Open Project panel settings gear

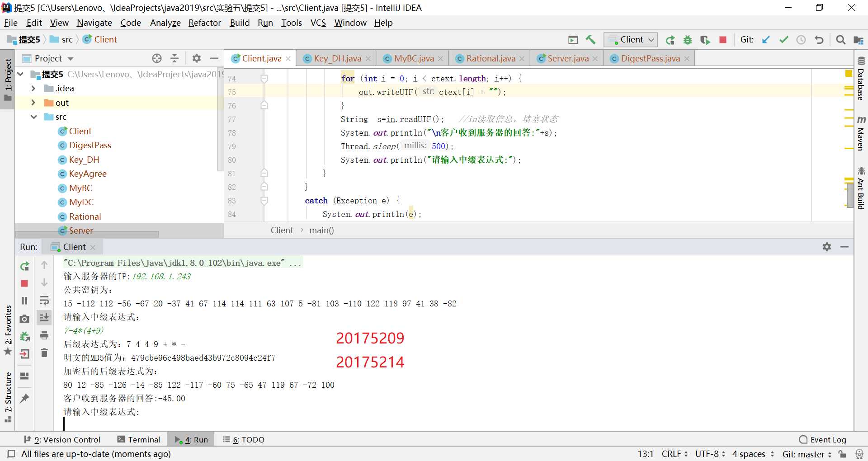click(x=196, y=58)
